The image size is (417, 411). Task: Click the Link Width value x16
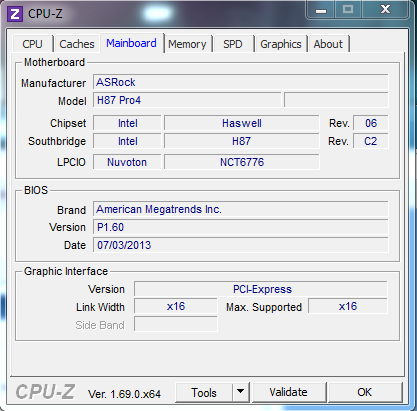176,306
